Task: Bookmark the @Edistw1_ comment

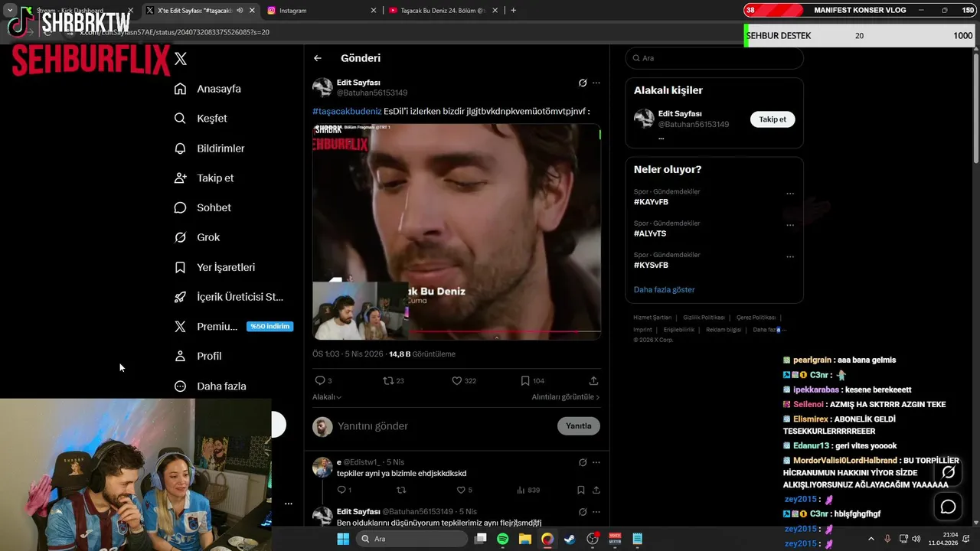Action: tap(581, 490)
